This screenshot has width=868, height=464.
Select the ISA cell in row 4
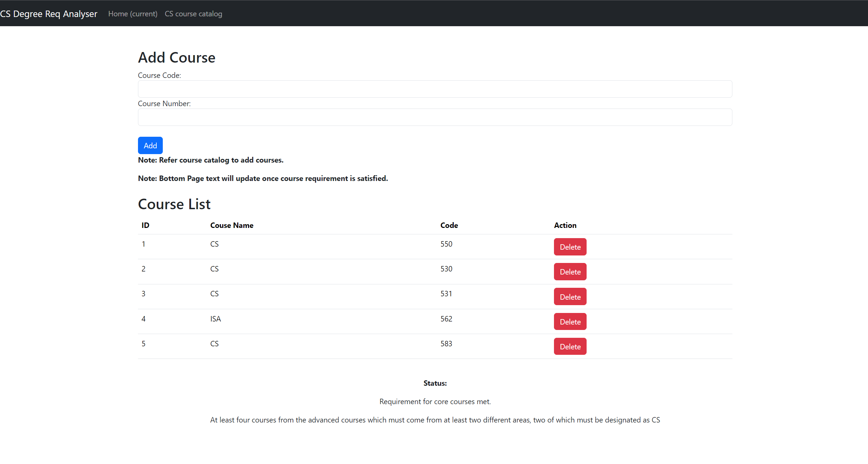click(x=215, y=319)
